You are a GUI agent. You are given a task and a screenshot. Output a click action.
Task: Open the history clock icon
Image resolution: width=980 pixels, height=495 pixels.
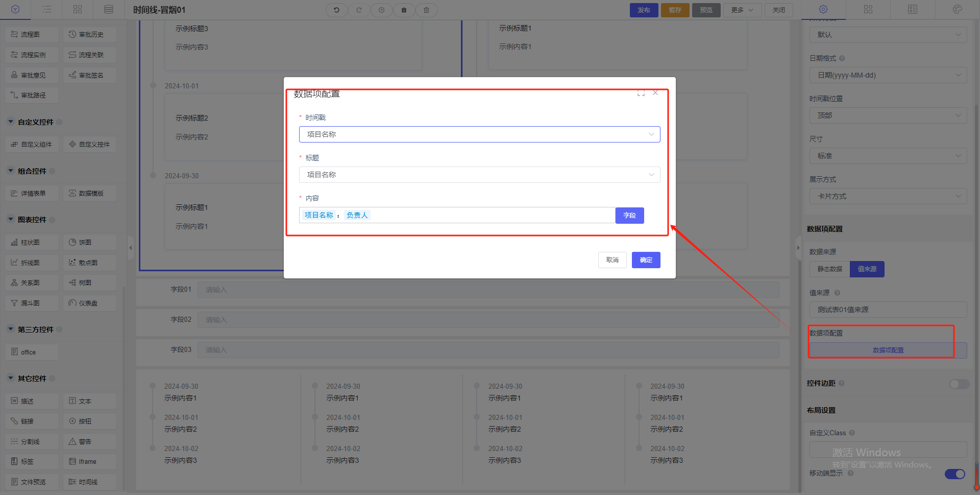(x=381, y=10)
